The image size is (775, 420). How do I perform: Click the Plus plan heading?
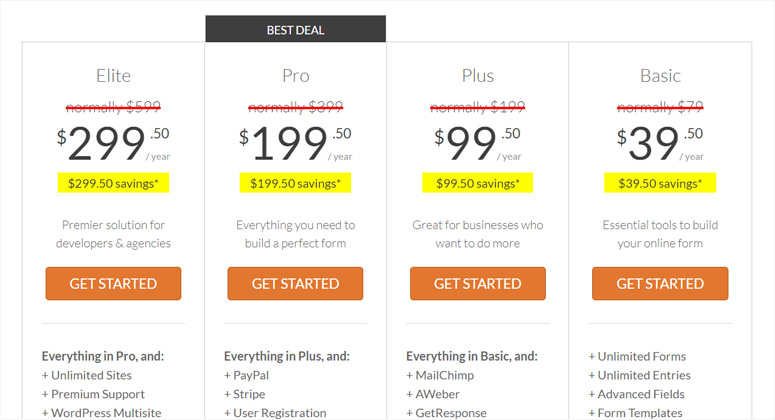477,76
